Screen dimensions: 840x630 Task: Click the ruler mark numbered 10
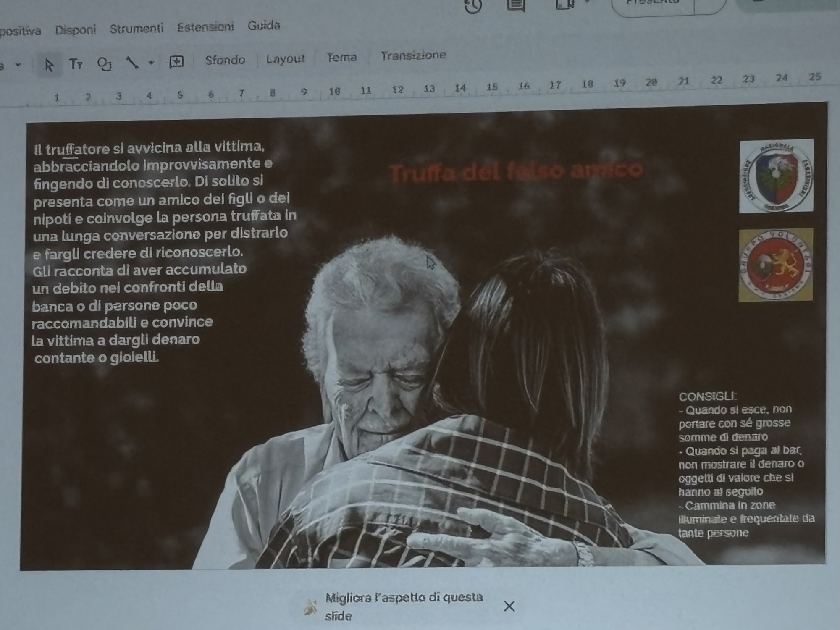[x=334, y=91]
